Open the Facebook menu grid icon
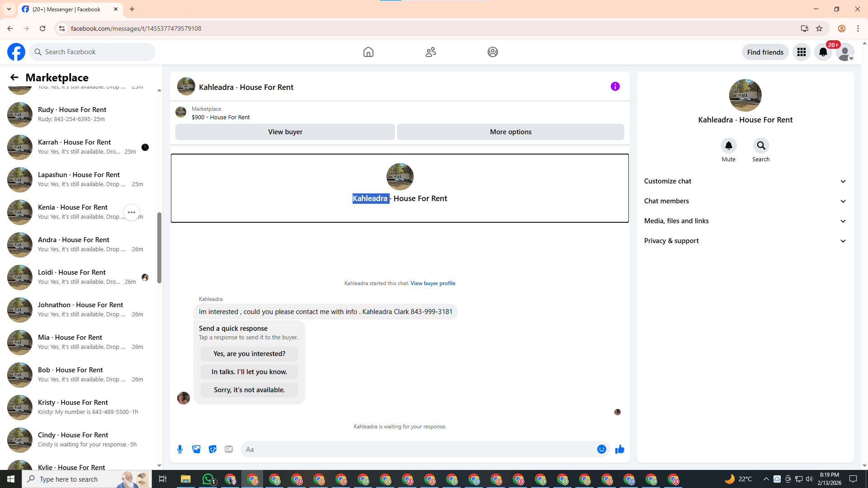The height and width of the screenshot is (488, 868). (802, 52)
